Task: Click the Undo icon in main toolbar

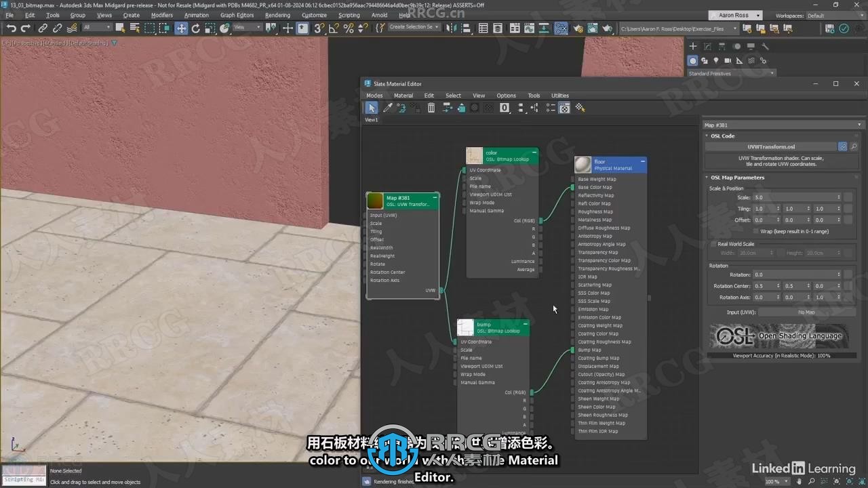Action: coord(12,28)
